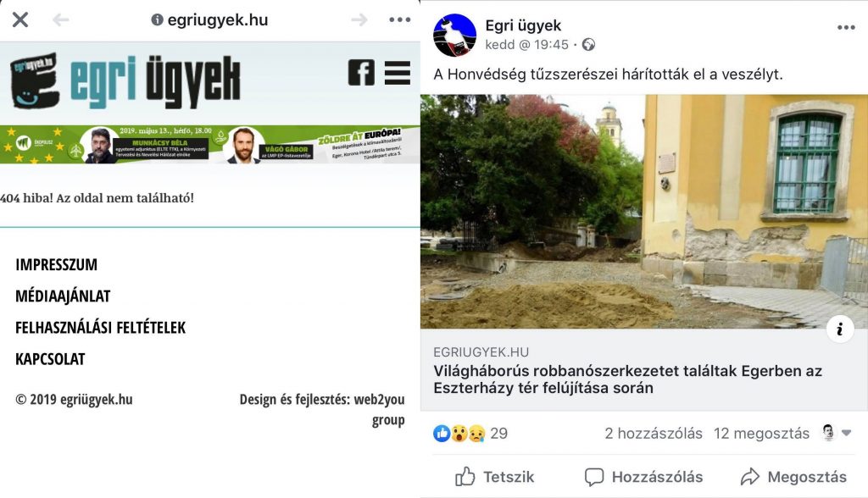Open the Világháborús robbanószerkezetet article link

coord(627,379)
